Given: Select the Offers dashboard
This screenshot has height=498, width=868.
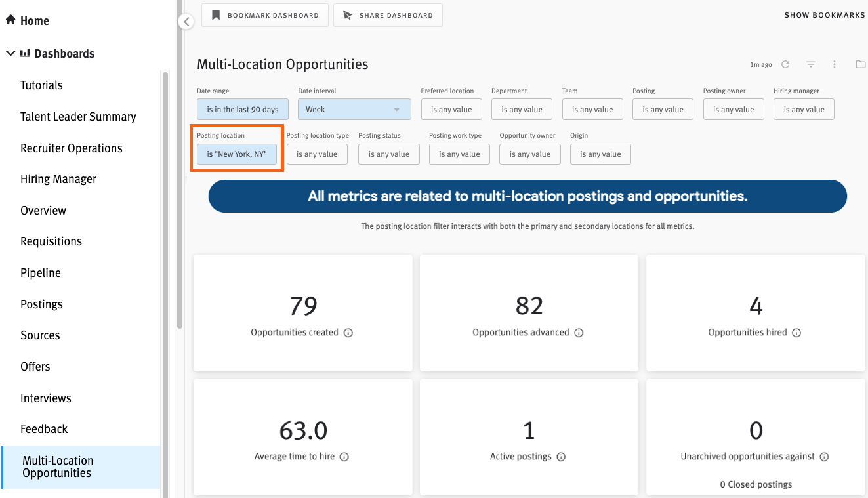Looking at the screenshot, I should click(35, 367).
